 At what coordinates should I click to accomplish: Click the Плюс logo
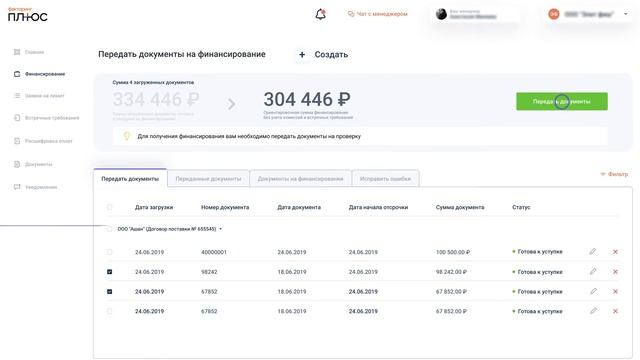27,15
